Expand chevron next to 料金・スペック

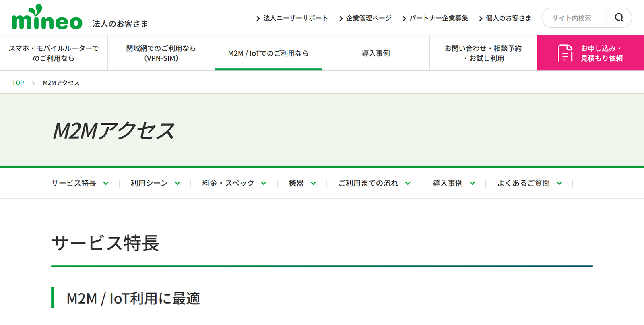(264, 183)
